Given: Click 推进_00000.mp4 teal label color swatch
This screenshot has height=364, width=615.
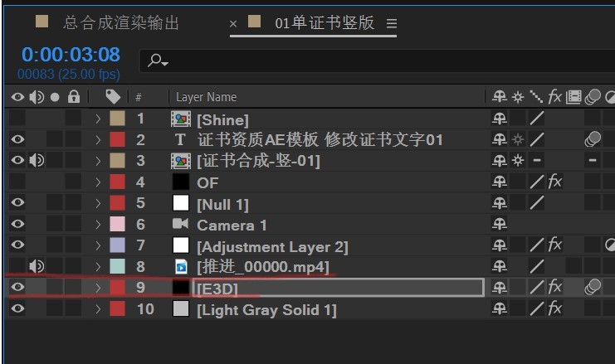Looking at the screenshot, I should pos(117,266).
